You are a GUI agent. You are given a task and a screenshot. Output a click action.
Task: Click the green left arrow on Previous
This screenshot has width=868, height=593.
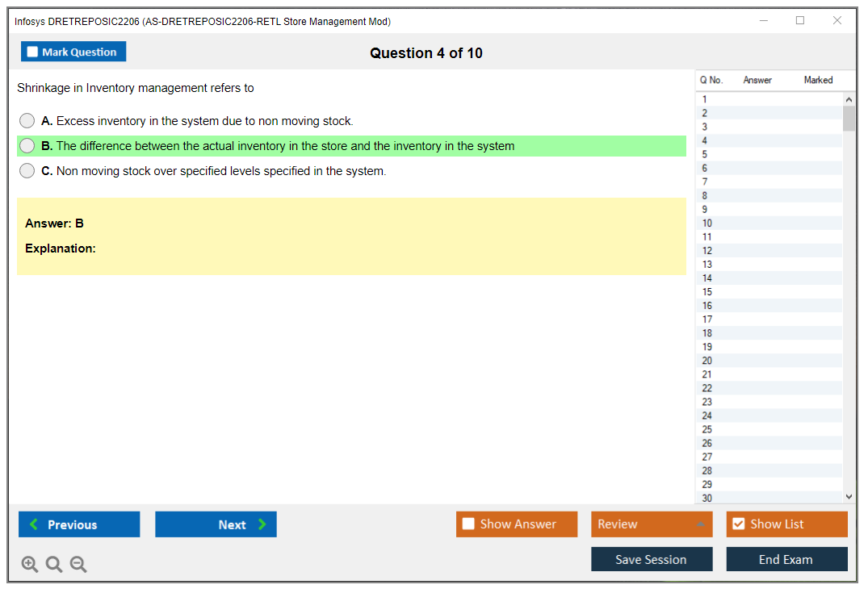[34, 524]
